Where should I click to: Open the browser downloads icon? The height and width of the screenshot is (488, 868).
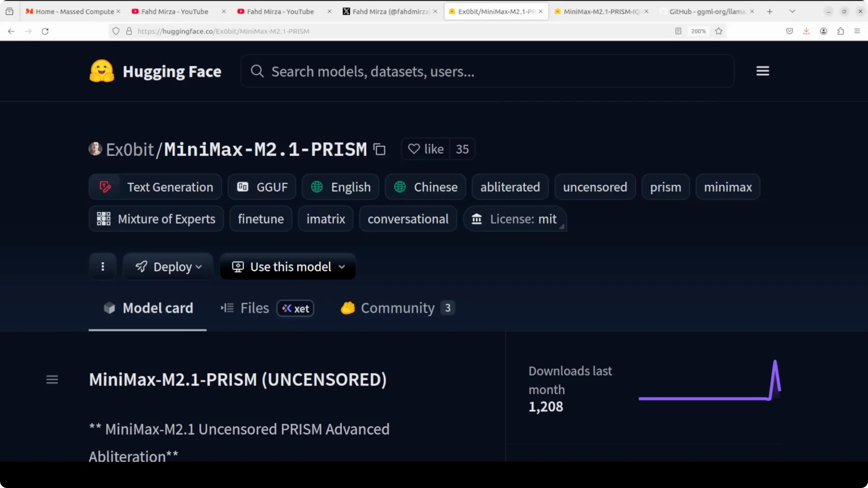coord(806,31)
